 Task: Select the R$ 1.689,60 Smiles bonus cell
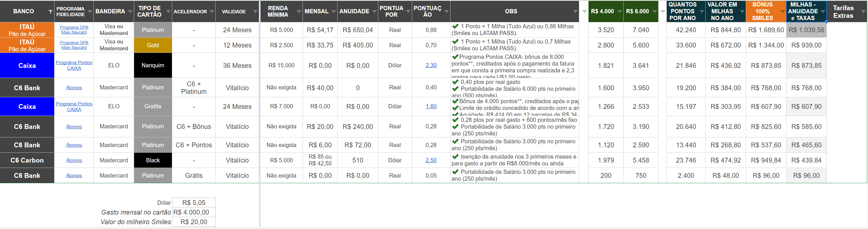pyautogui.click(x=766, y=30)
